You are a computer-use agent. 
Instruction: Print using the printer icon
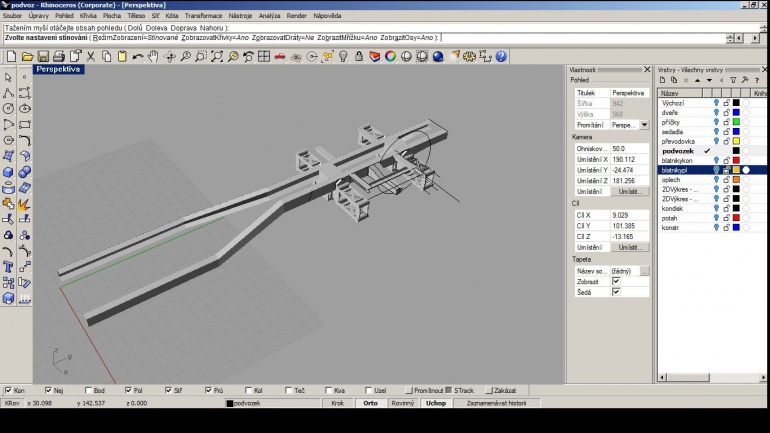coord(59,56)
